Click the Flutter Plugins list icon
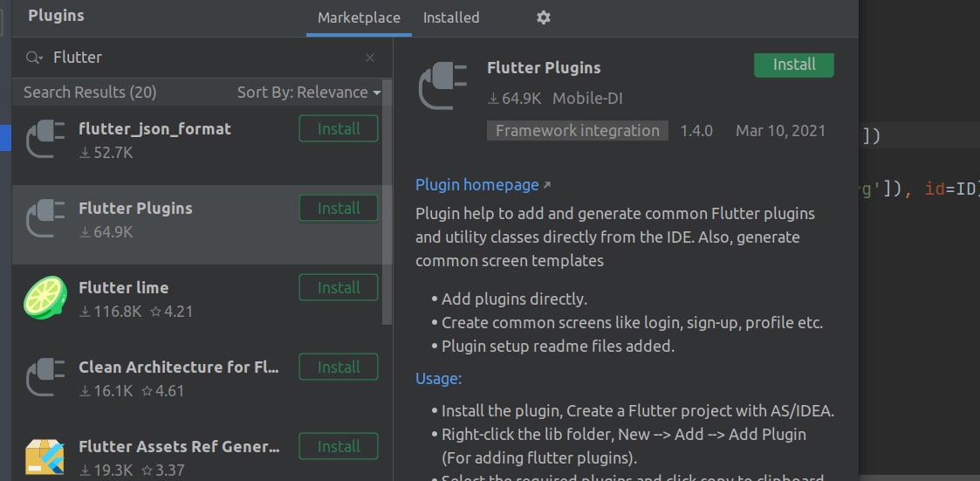980x481 pixels. click(x=45, y=217)
